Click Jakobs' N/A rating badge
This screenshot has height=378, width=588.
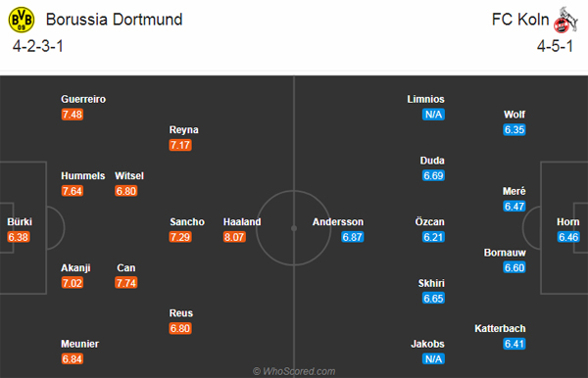point(433,358)
